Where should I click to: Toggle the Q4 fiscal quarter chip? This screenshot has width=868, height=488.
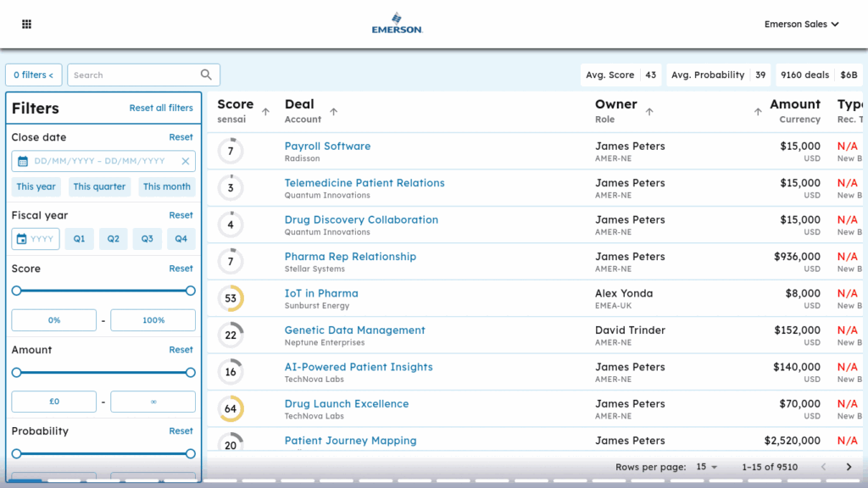tap(181, 239)
